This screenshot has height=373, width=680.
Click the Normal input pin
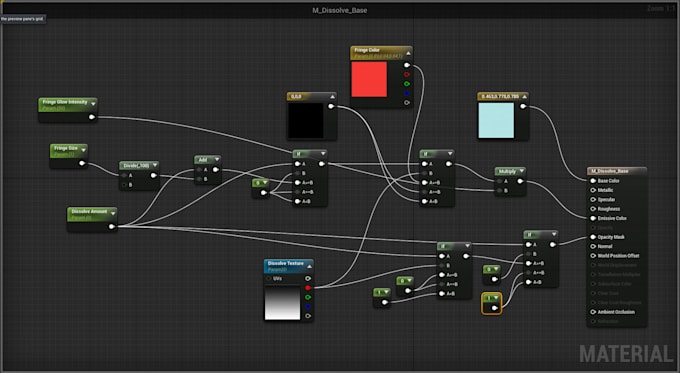[593, 246]
